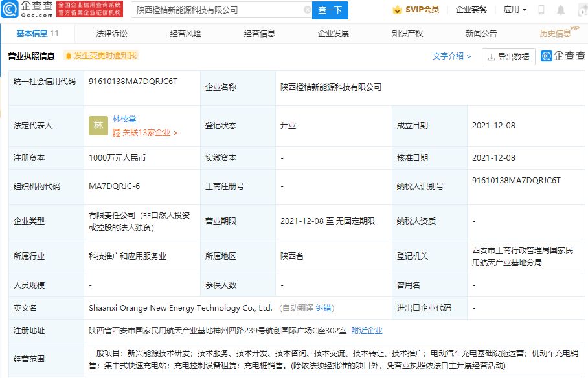Screen dimensions: 588x378
Task: Expand the 文字介绍 text introduction
Action: [x=448, y=56]
